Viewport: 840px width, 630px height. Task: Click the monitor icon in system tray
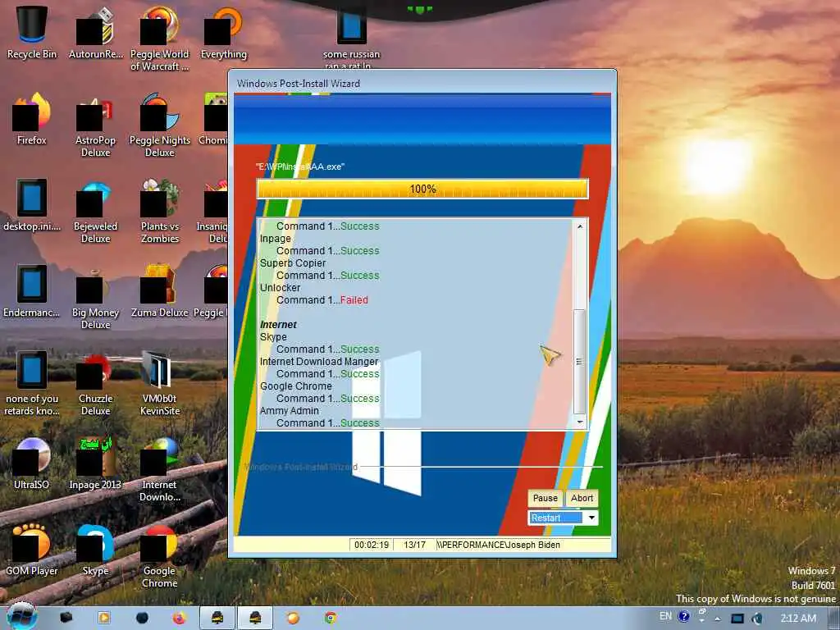737,619
